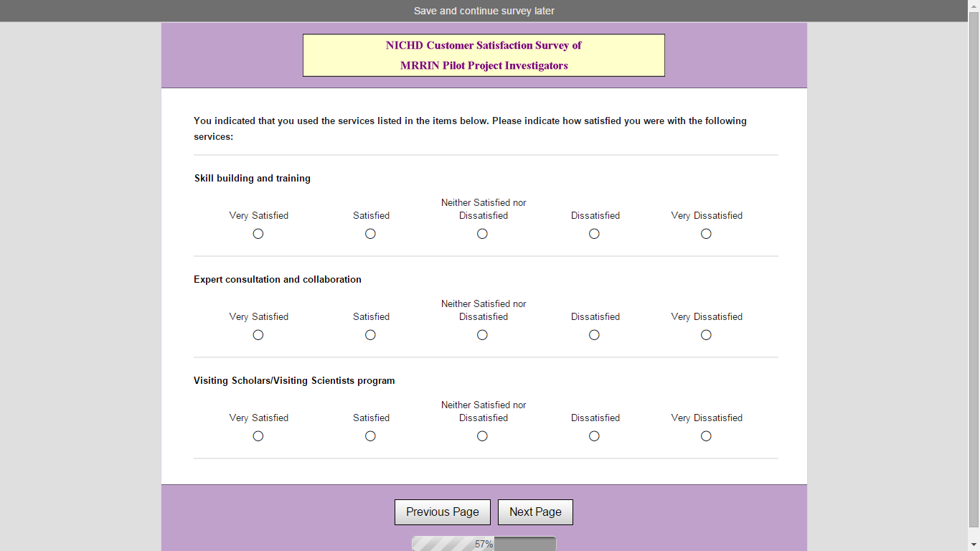Pick Very Dissatisfied for Visiting Scholars program
The image size is (980, 551).
pyautogui.click(x=706, y=436)
